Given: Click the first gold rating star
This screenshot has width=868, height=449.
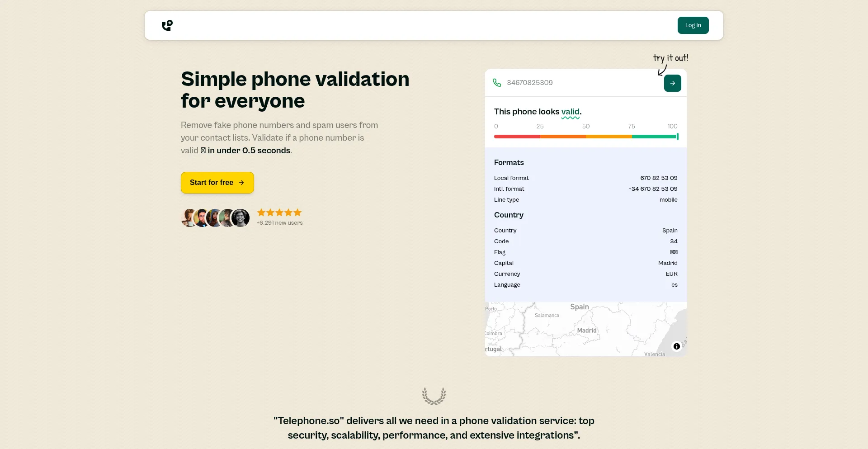Looking at the screenshot, I should click(261, 213).
